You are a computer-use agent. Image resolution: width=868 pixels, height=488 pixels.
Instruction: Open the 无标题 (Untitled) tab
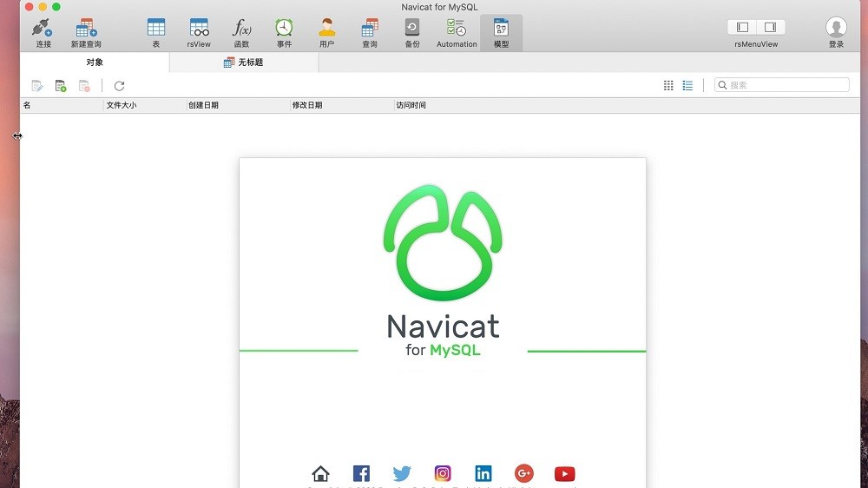244,63
